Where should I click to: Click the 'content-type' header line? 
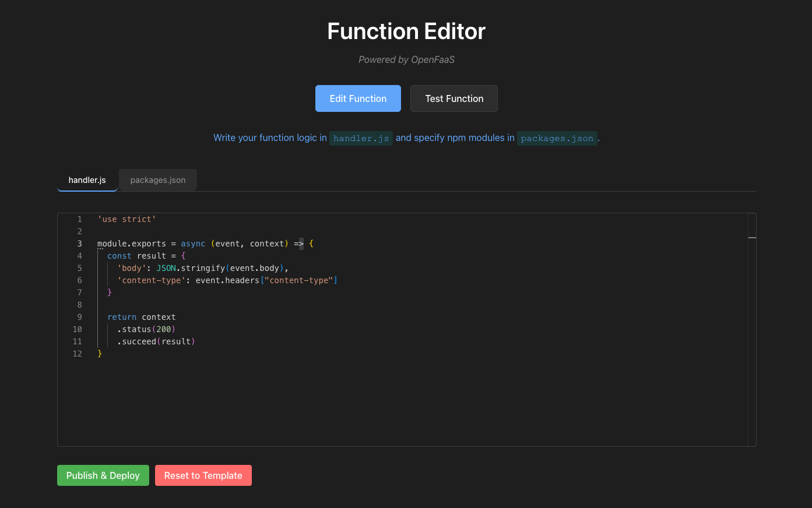(227, 280)
